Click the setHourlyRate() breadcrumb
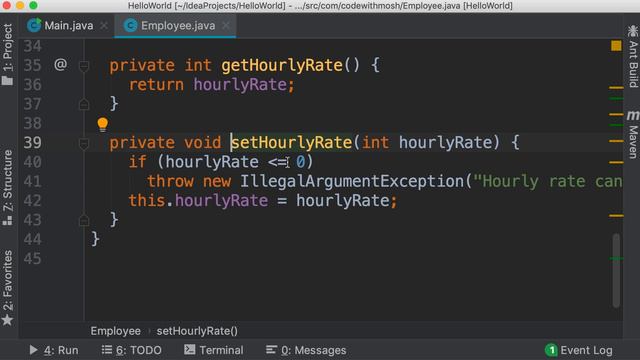640x360 pixels. (197, 331)
